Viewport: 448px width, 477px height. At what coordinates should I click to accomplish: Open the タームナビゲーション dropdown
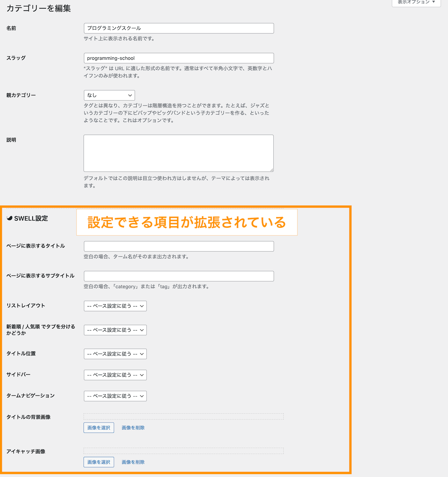coord(115,396)
